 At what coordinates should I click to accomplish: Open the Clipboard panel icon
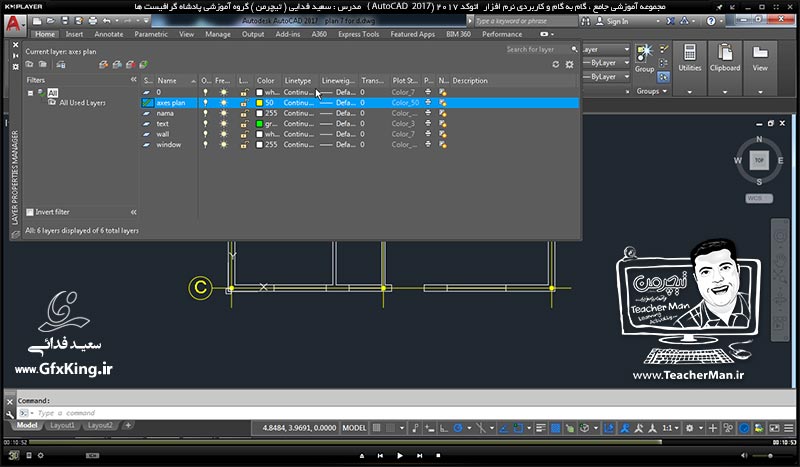click(724, 52)
